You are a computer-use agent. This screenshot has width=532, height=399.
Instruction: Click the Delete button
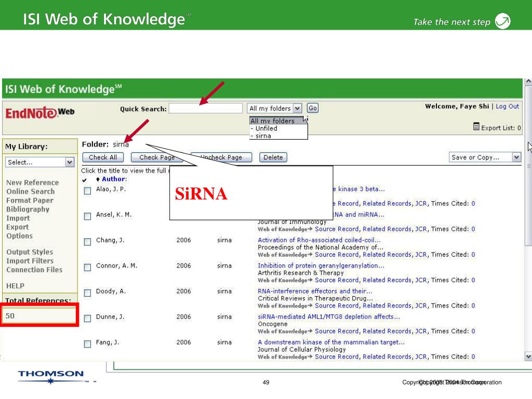click(x=273, y=157)
